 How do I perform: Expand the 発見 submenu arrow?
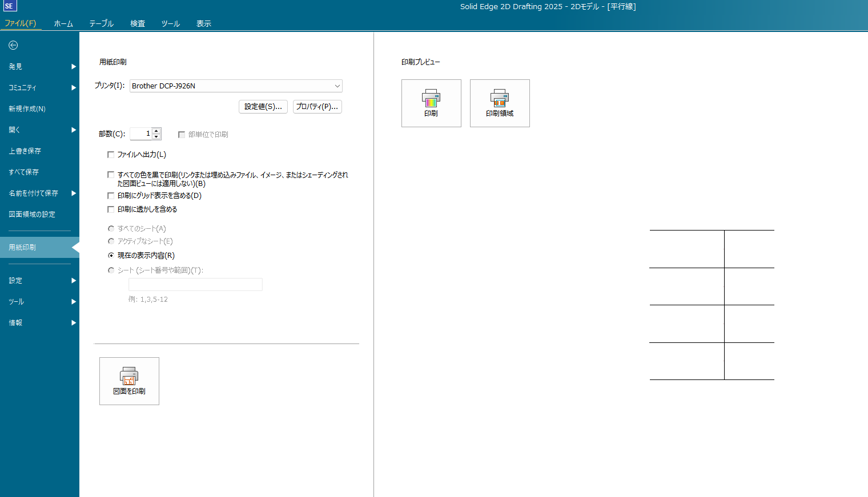point(74,67)
